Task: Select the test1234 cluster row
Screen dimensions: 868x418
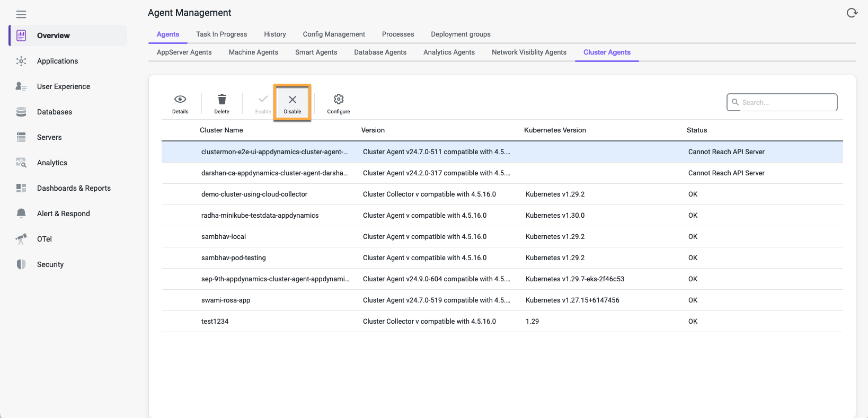Action: tap(502, 322)
